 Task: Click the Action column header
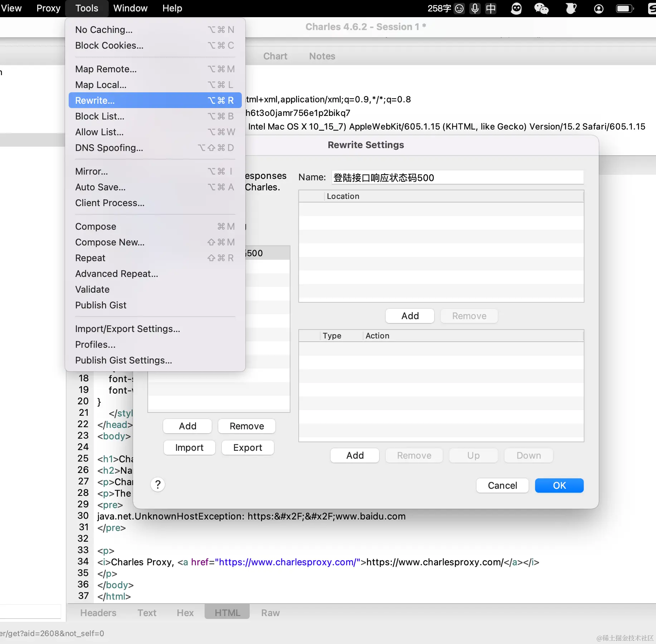pos(473,336)
